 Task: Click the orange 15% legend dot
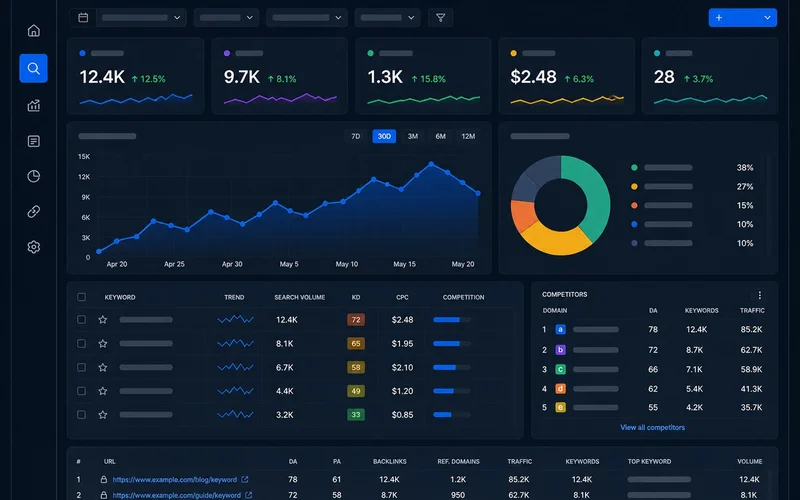[x=634, y=206]
